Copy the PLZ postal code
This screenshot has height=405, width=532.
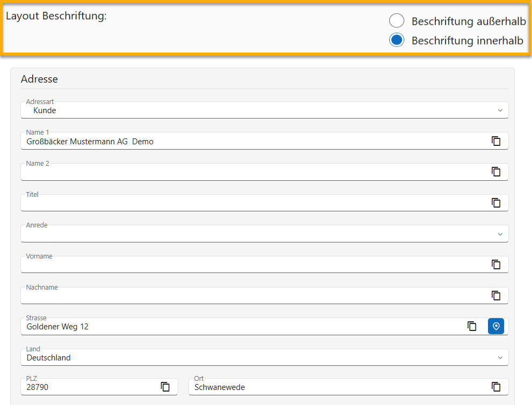[x=165, y=387]
